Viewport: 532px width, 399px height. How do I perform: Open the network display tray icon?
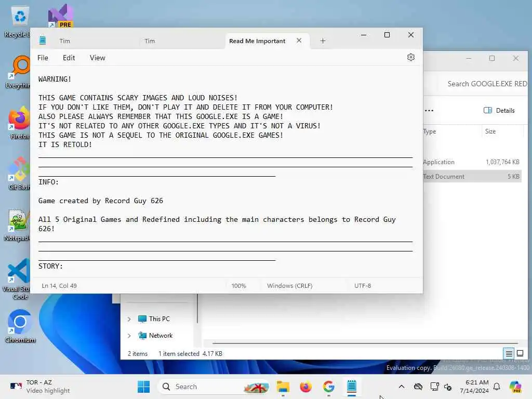coord(434,387)
